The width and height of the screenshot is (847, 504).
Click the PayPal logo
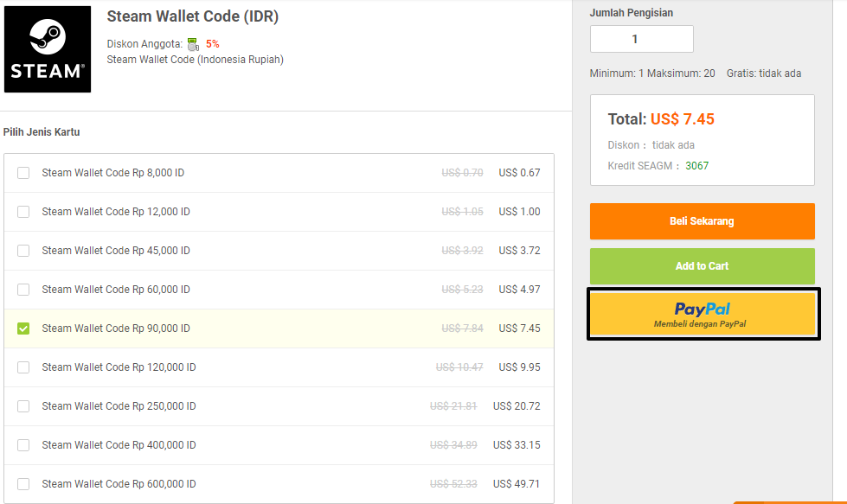pyautogui.click(x=703, y=308)
